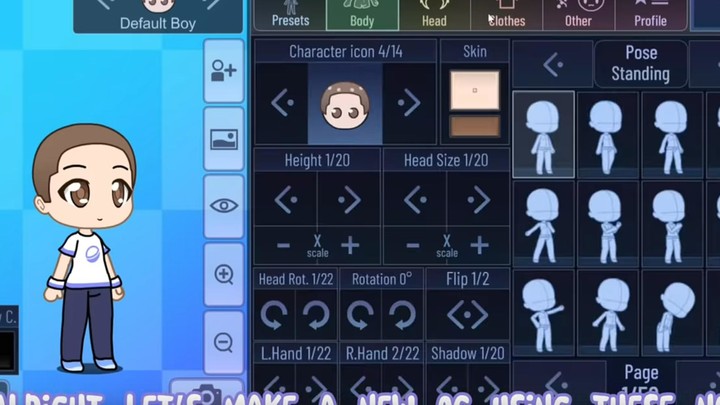Open the Clothes tab
The image size is (720, 405).
tap(506, 15)
